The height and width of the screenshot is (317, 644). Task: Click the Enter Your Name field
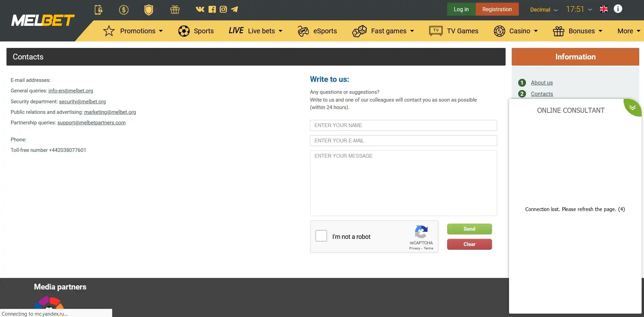tap(403, 125)
